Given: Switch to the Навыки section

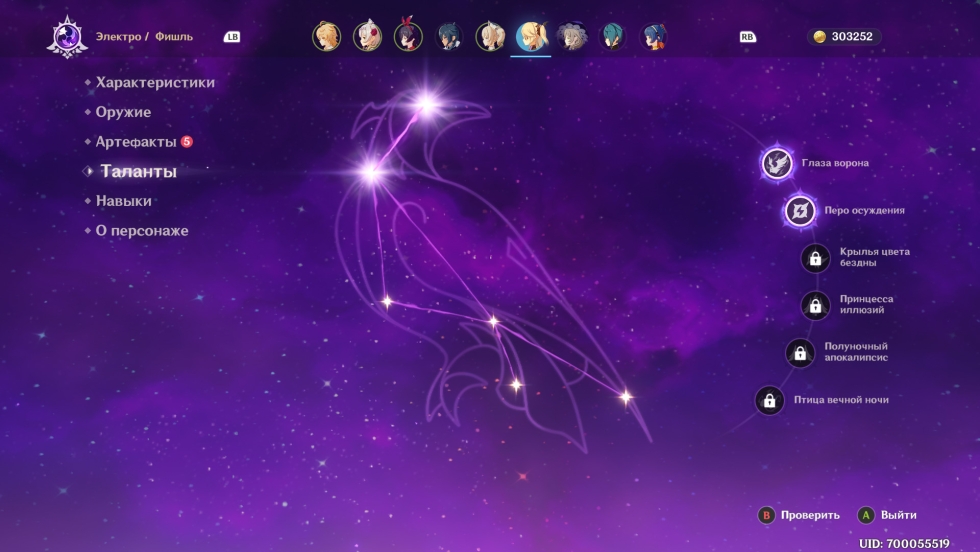Looking at the screenshot, I should pyautogui.click(x=124, y=201).
